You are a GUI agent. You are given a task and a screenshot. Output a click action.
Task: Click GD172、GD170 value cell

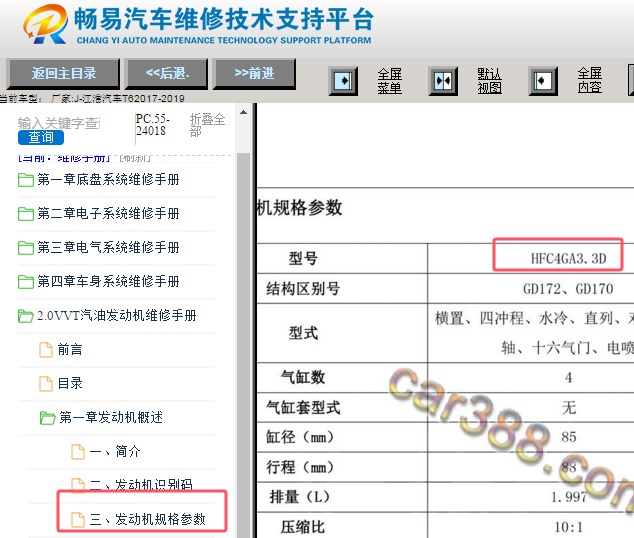(x=568, y=289)
